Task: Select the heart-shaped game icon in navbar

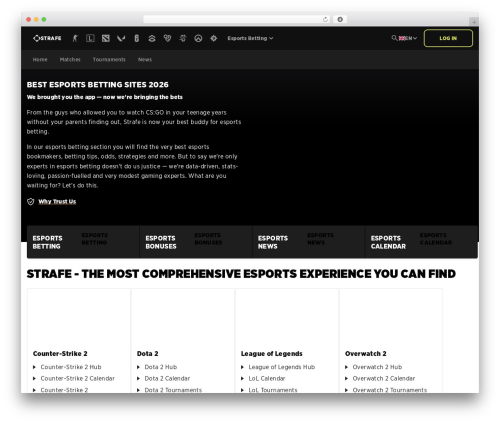Action: [x=167, y=38]
